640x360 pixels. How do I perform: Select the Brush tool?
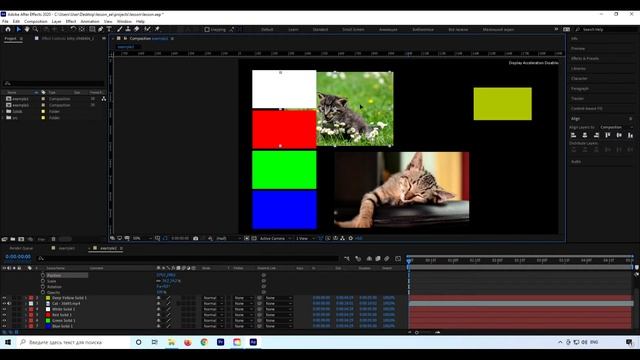120,29
